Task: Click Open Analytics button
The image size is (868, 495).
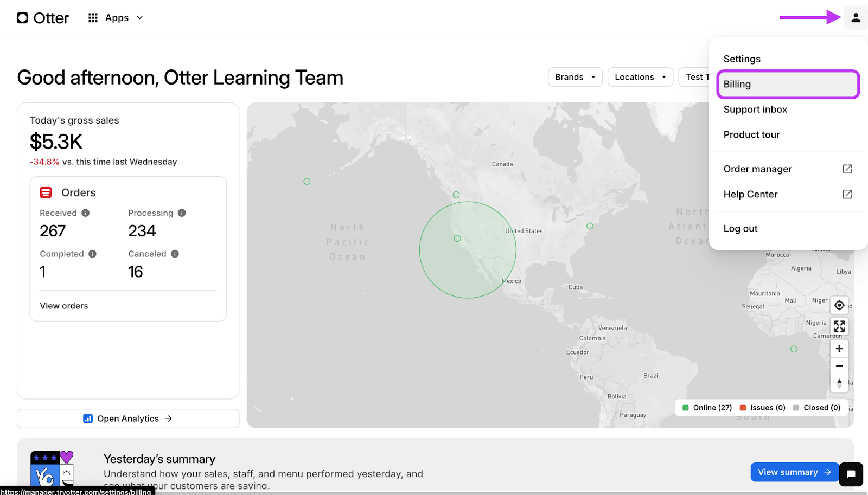Action: [128, 419]
